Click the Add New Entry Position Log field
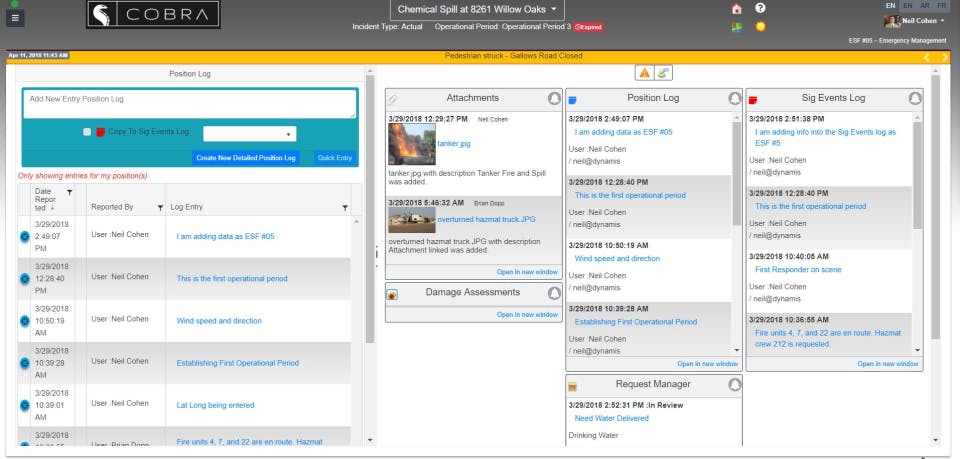The image size is (960, 459). pos(190,104)
